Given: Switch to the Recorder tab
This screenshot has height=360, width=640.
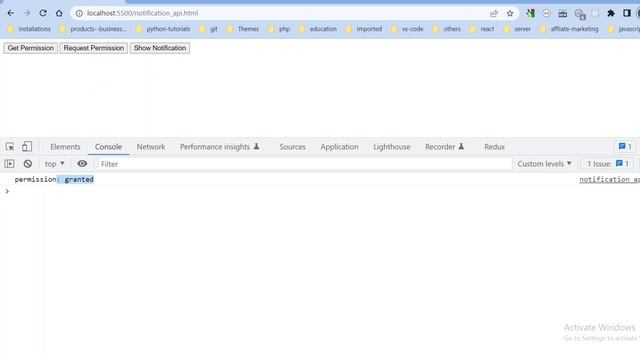Looking at the screenshot, I should tap(444, 147).
